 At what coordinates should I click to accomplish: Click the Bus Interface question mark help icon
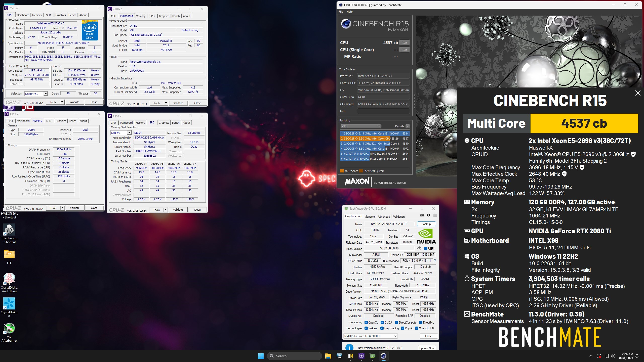click(x=435, y=261)
